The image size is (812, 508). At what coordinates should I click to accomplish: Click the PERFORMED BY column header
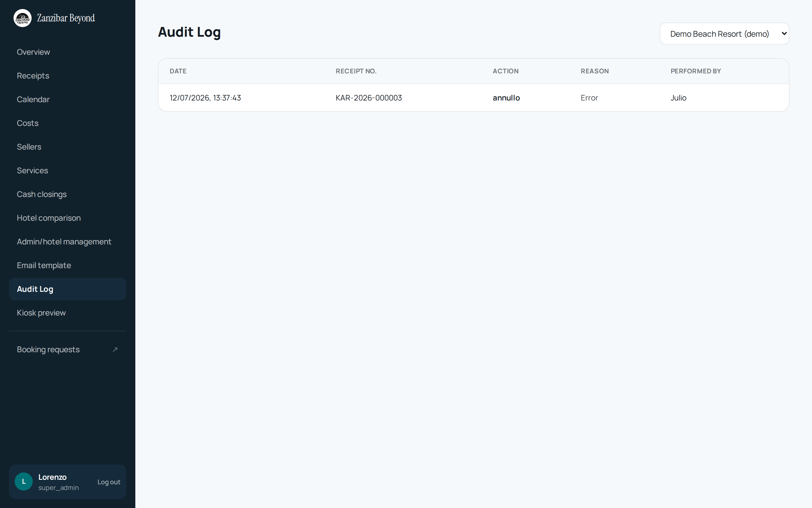695,71
